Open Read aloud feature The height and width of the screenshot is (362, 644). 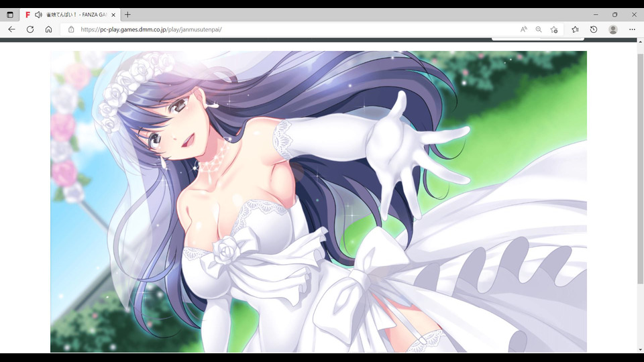pyautogui.click(x=524, y=29)
